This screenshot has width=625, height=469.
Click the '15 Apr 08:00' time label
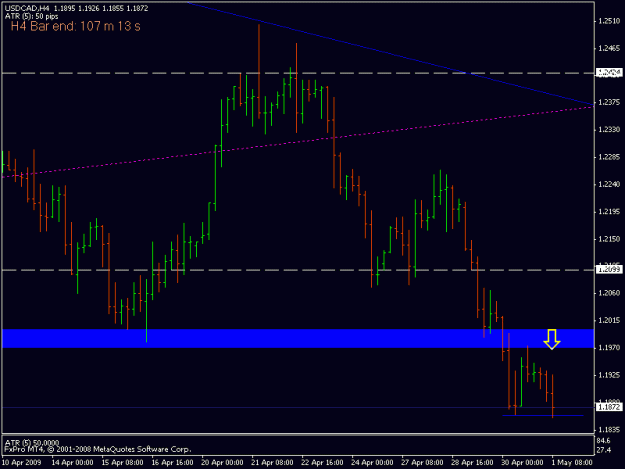tap(122, 462)
